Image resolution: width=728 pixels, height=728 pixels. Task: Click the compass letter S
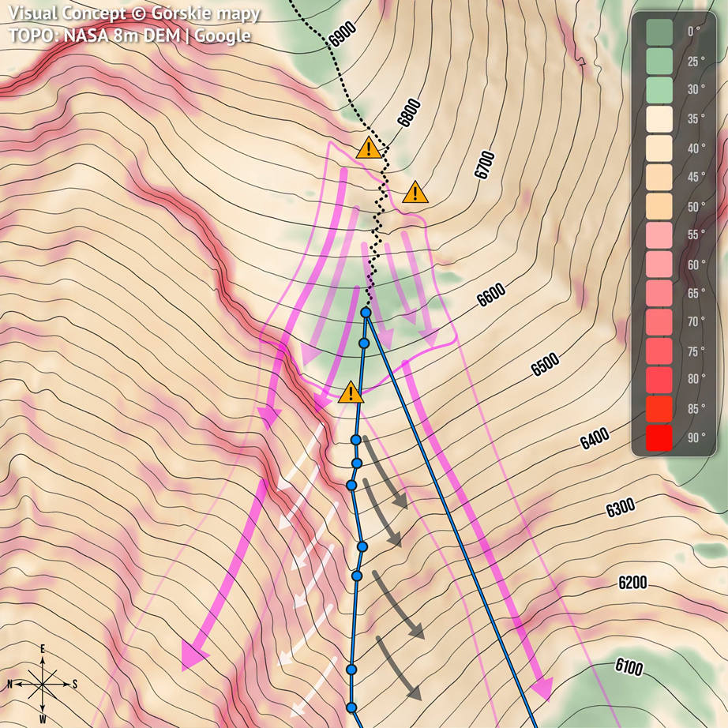pyautogui.click(x=75, y=684)
